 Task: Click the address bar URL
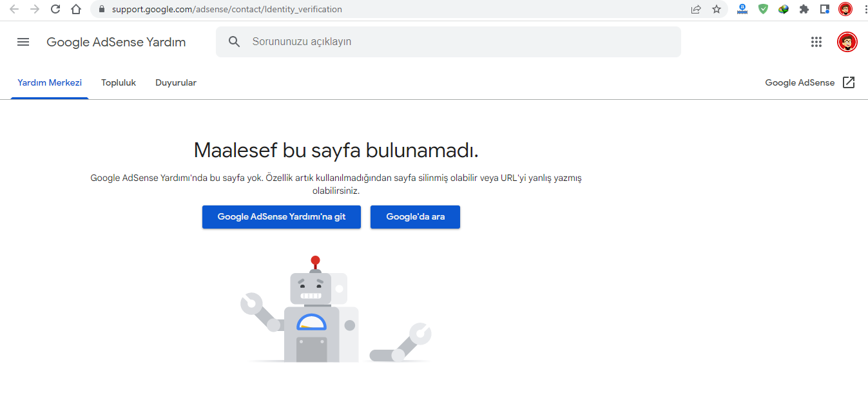pyautogui.click(x=227, y=10)
